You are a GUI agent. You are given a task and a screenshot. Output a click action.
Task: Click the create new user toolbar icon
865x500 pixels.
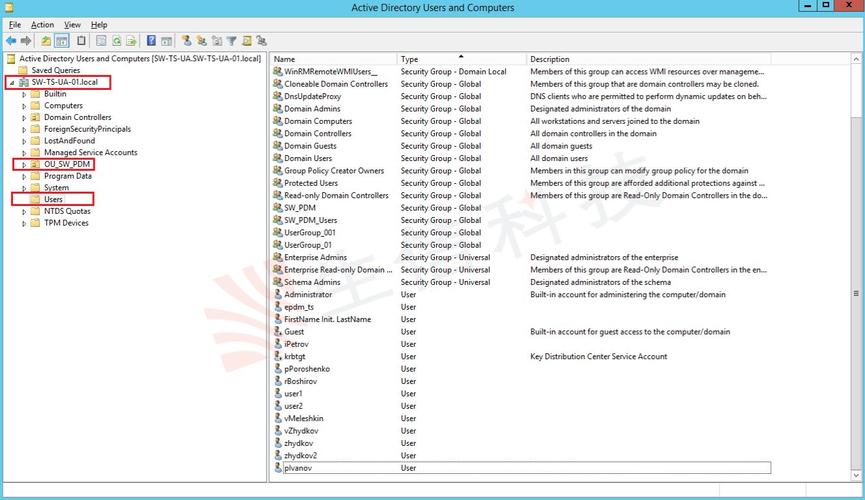pyautogui.click(x=186, y=41)
